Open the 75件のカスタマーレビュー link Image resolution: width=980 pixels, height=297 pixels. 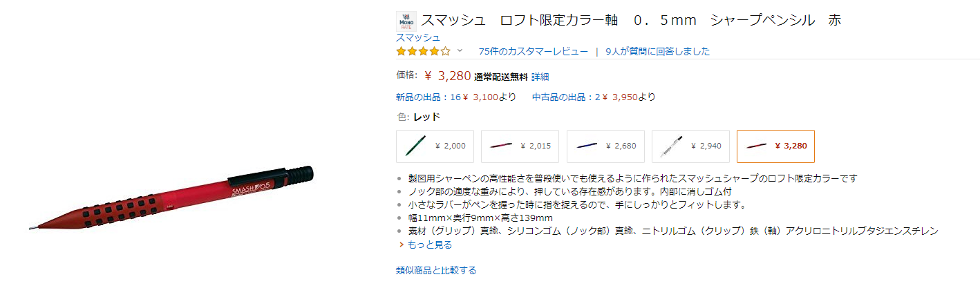coord(533,51)
